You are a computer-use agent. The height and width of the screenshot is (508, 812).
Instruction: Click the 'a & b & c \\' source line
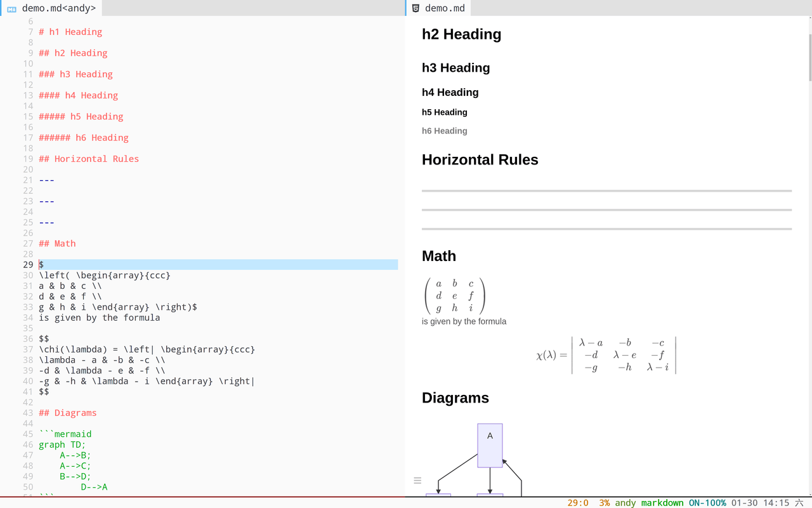(70, 286)
